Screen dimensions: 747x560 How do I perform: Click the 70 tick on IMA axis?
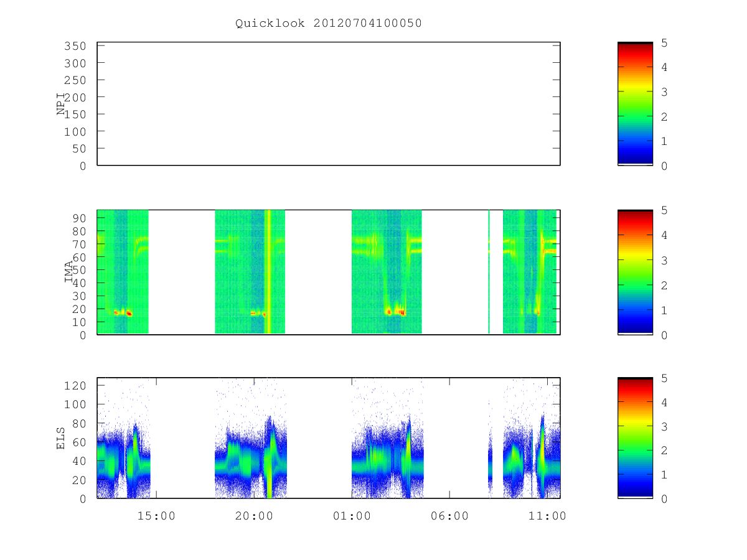click(x=78, y=244)
